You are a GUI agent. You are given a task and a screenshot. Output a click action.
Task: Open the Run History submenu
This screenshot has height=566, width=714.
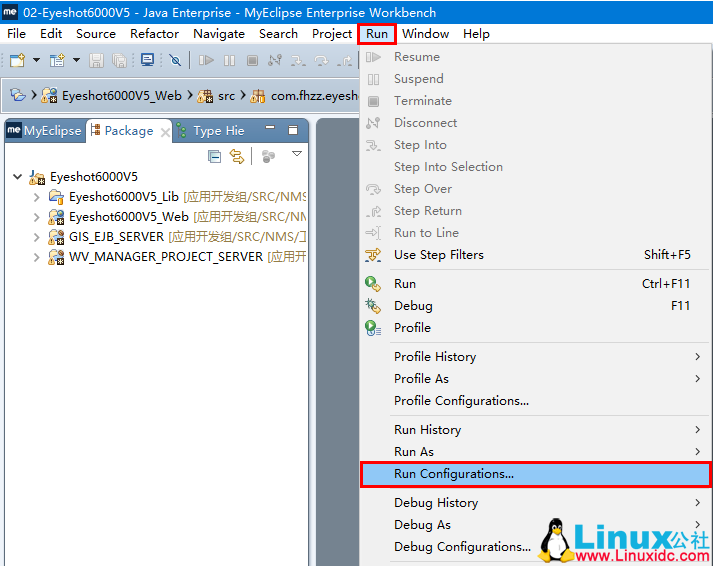[536, 429]
